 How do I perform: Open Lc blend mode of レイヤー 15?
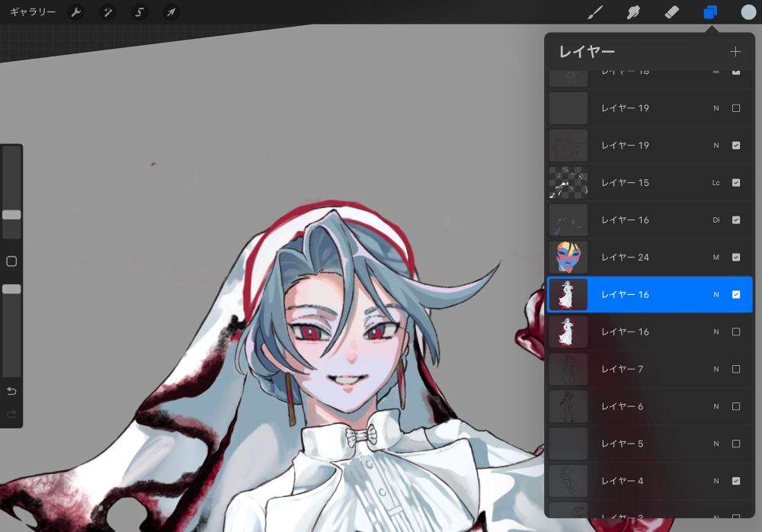click(x=716, y=183)
